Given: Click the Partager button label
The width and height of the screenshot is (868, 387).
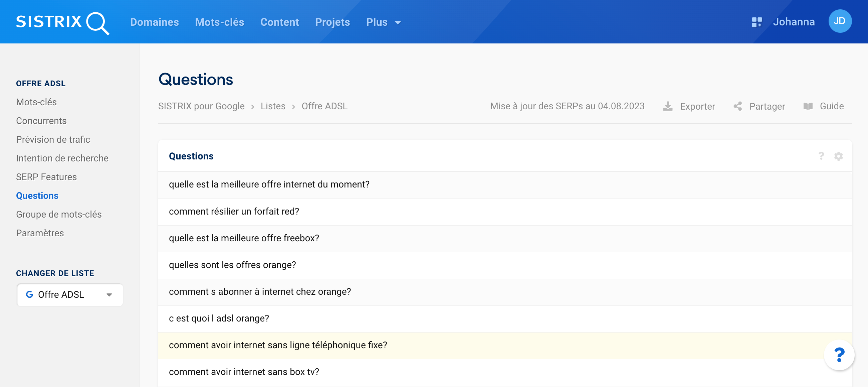Looking at the screenshot, I should pyautogui.click(x=767, y=106).
